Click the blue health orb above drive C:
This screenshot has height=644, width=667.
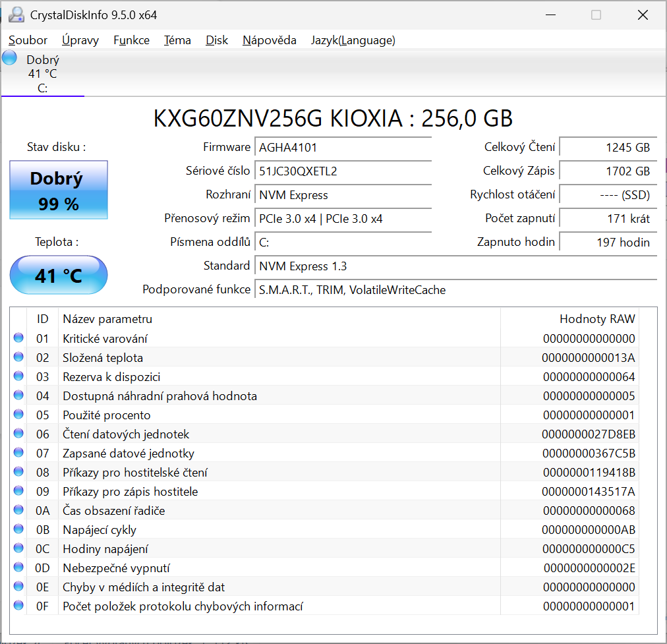click(x=9, y=57)
